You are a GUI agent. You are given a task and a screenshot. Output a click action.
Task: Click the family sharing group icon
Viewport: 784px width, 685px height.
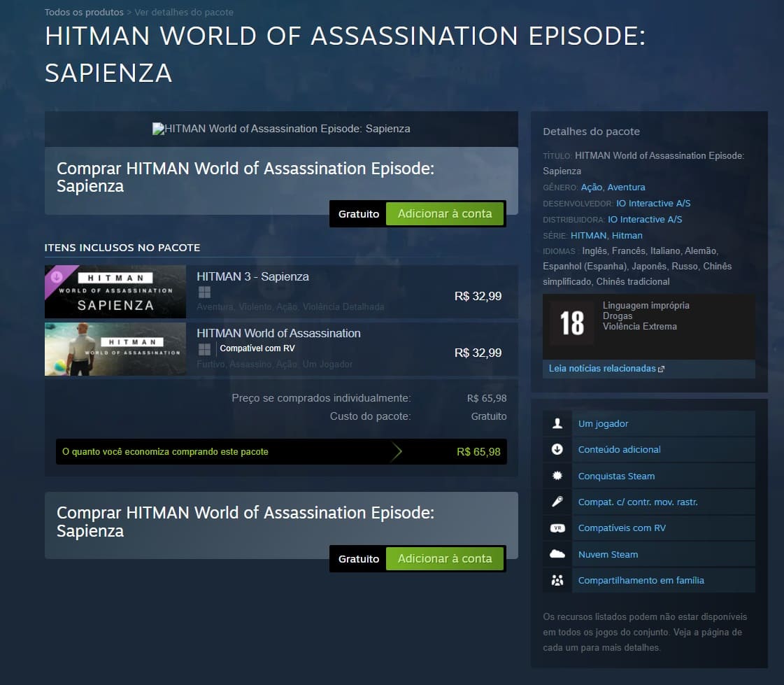(557, 580)
